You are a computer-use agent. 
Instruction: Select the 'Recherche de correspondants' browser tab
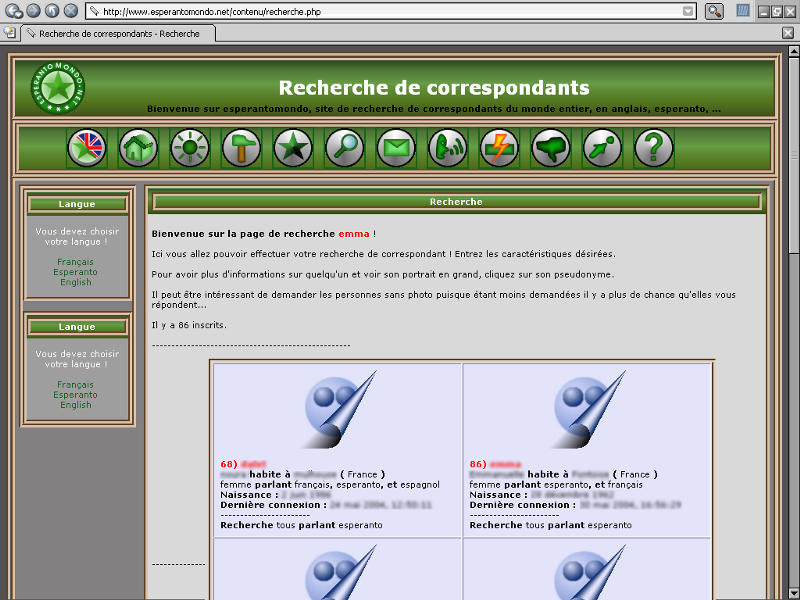pyautogui.click(x=118, y=33)
